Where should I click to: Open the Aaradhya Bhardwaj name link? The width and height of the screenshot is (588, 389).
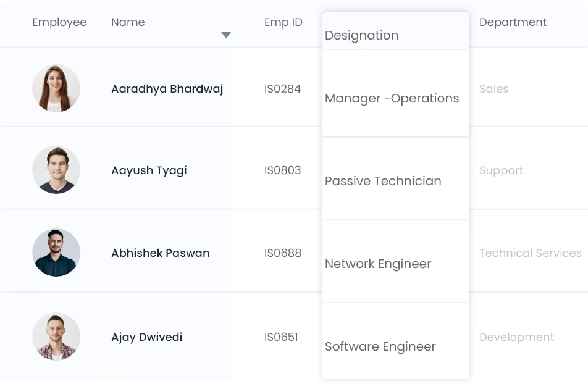coord(167,89)
